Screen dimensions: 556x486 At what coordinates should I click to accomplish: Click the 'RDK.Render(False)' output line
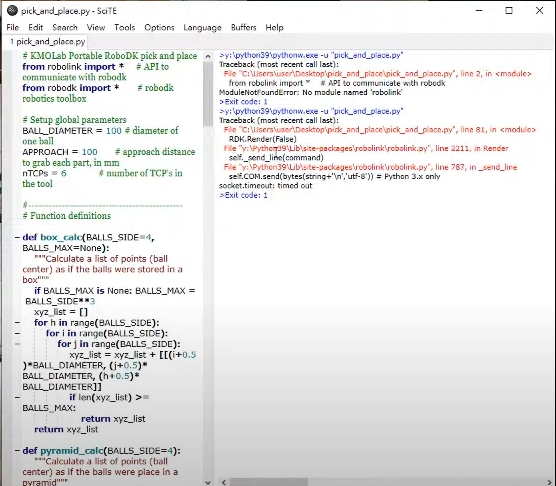click(262, 139)
